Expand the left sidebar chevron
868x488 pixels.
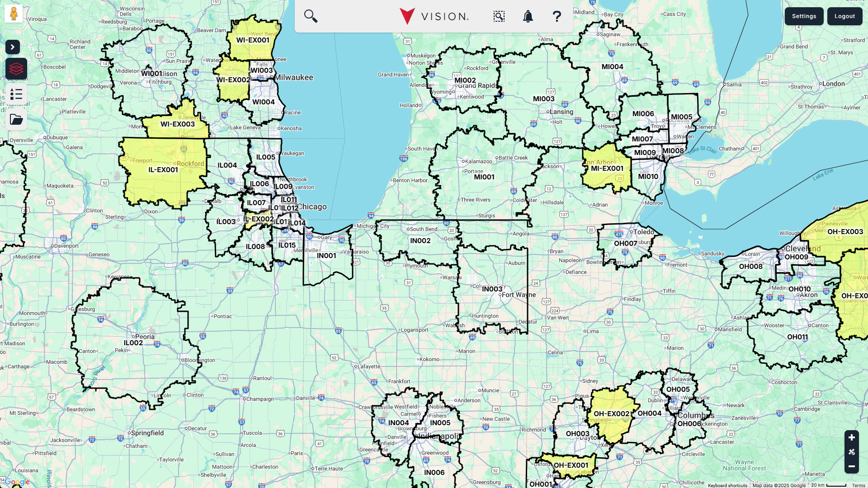[13, 47]
